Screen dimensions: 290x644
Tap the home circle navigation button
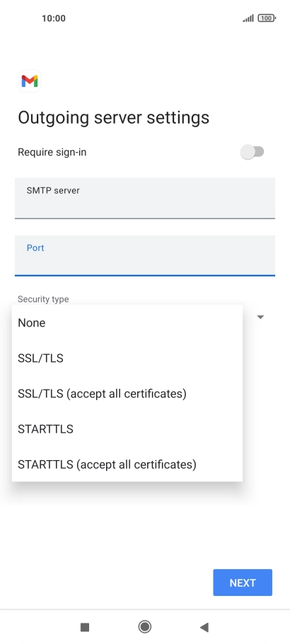coord(144,627)
